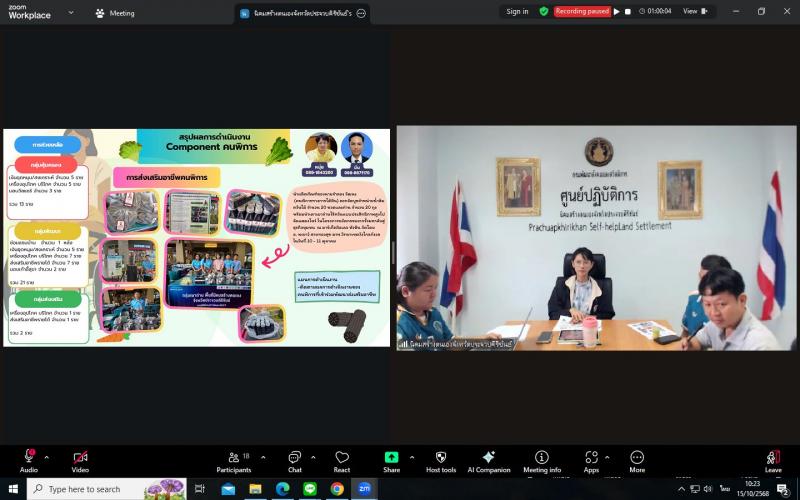The image size is (800, 500).
Task: Open Mail app from taskbar
Action: coord(228,489)
